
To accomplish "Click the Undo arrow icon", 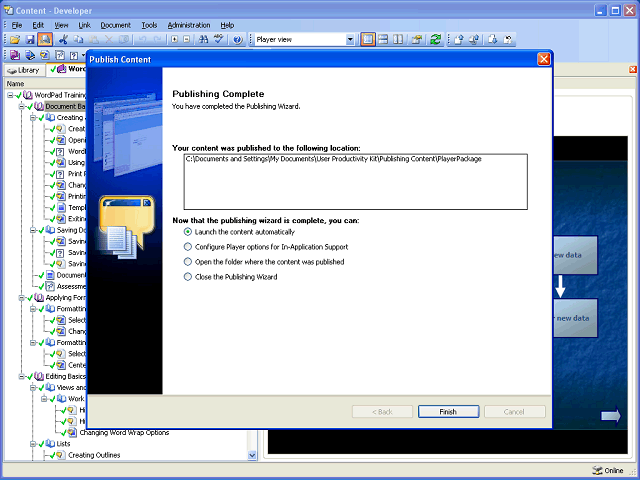I will tap(142, 40).
